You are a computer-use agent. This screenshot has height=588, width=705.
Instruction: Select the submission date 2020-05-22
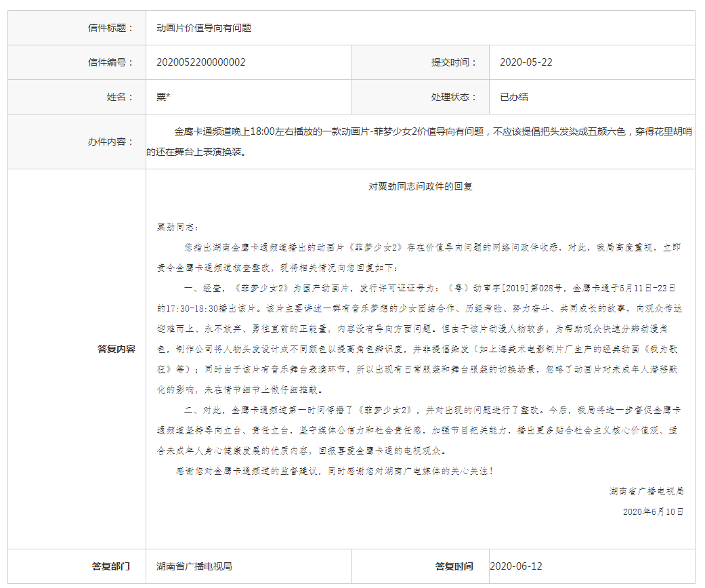pos(526,62)
